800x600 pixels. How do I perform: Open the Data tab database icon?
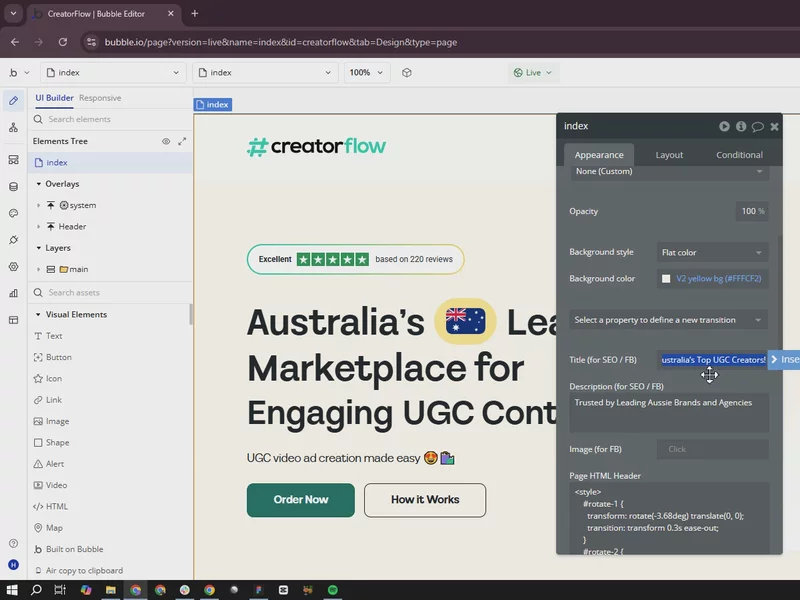click(14, 187)
